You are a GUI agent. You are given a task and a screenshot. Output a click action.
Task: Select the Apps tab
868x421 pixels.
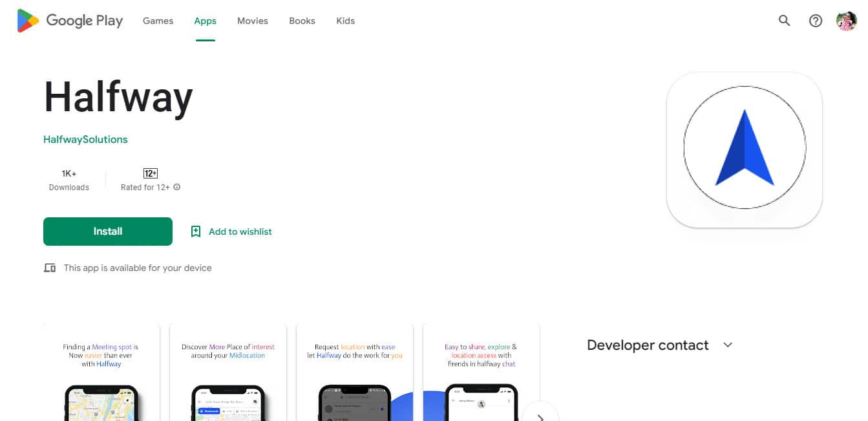[x=205, y=21]
